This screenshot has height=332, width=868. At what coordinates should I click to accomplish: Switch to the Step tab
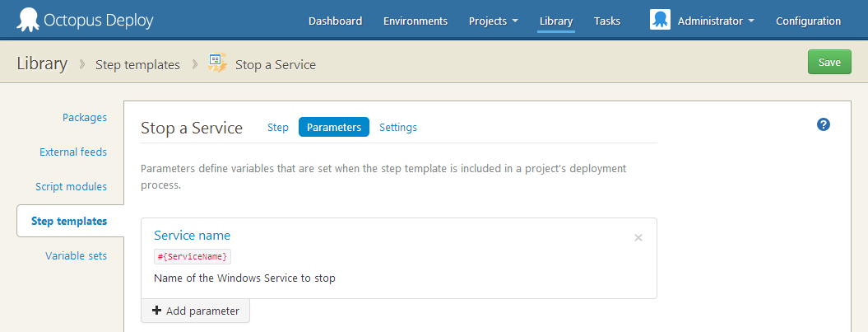click(x=278, y=128)
